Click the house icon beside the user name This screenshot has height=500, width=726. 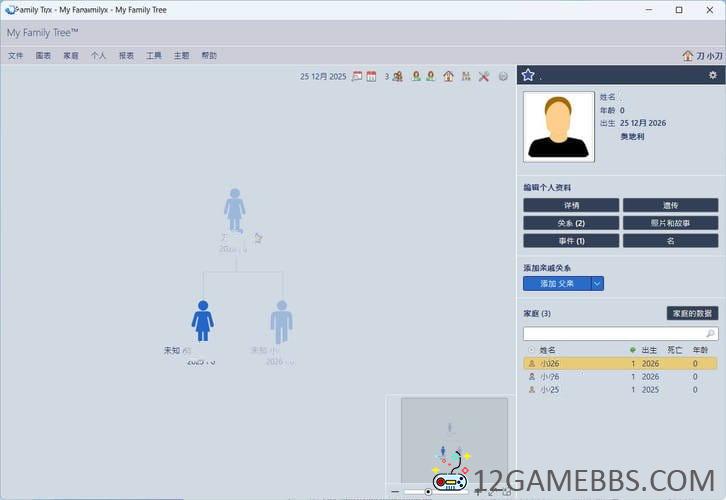[687, 56]
